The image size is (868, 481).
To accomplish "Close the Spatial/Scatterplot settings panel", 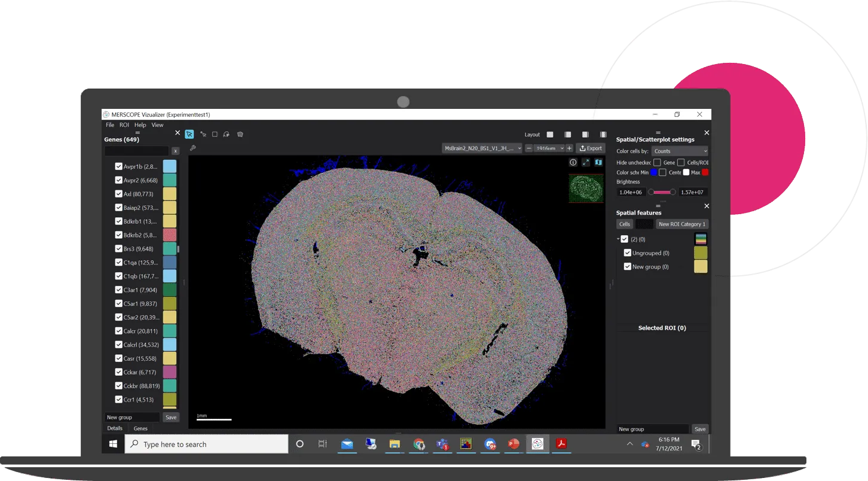I will tap(707, 133).
